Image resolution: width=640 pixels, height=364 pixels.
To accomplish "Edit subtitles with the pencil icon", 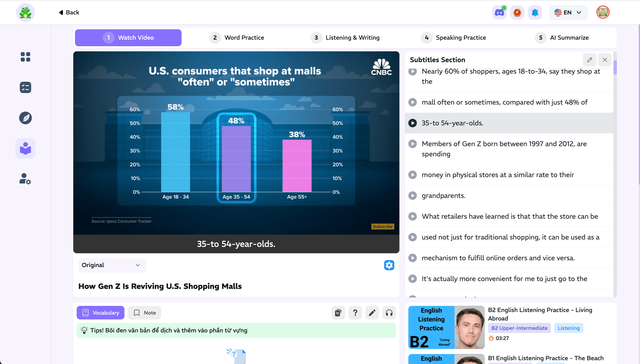I will (x=589, y=60).
